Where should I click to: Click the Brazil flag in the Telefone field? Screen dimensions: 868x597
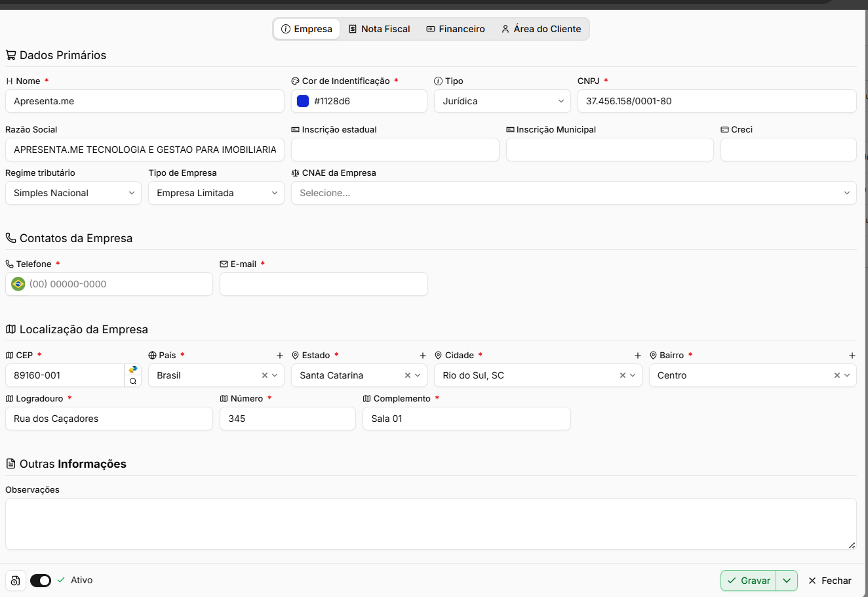tap(18, 284)
